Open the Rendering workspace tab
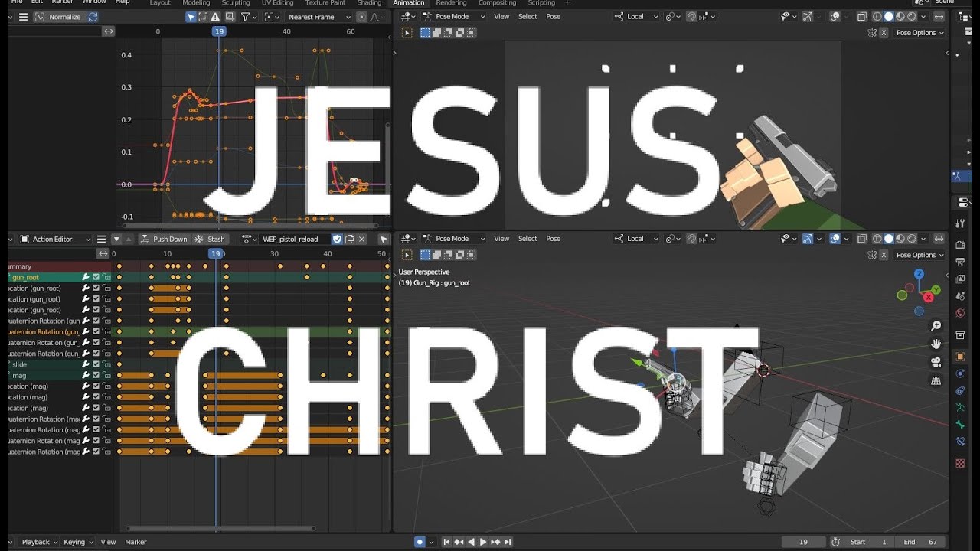This screenshot has height=551, width=980. pyautogui.click(x=451, y=3)
